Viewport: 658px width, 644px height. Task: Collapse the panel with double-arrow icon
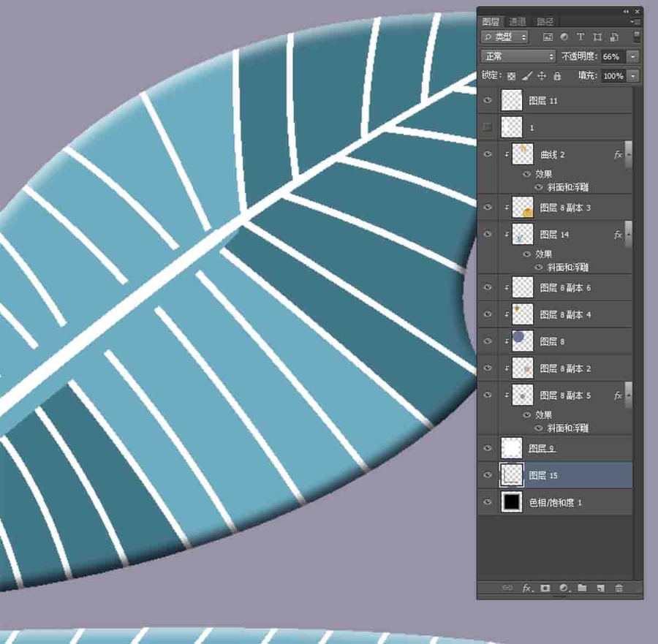pos(626,11)
